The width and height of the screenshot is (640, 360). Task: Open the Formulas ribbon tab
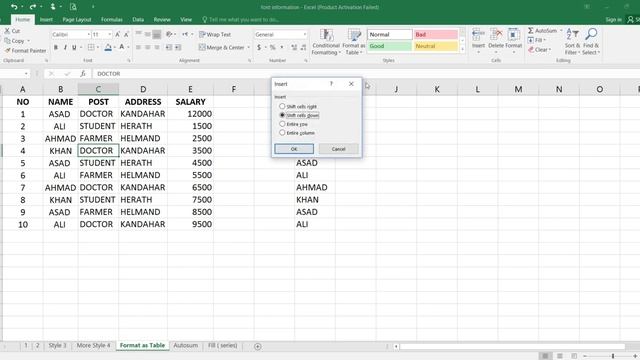tap(111, 20)
